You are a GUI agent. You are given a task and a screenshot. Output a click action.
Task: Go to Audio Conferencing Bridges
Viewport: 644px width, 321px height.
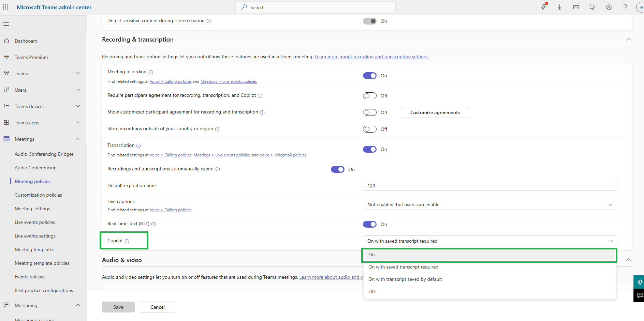click(44, 154)
